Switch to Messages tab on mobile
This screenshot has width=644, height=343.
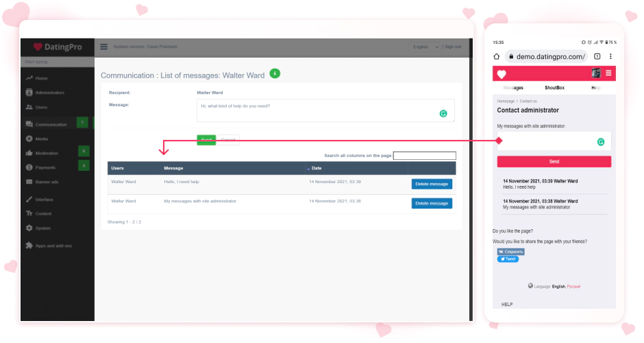pos(513,88)
